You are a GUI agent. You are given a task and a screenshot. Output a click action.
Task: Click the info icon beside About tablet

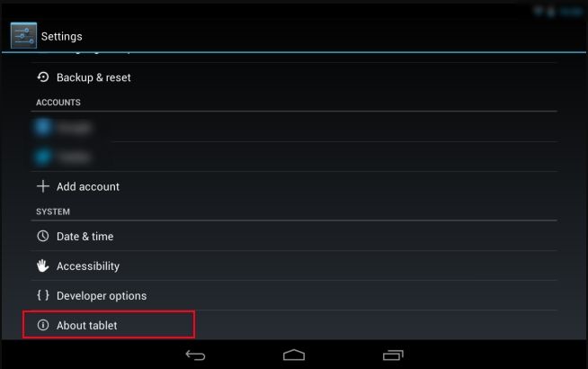pyautogui.click(x=43, y=325)
